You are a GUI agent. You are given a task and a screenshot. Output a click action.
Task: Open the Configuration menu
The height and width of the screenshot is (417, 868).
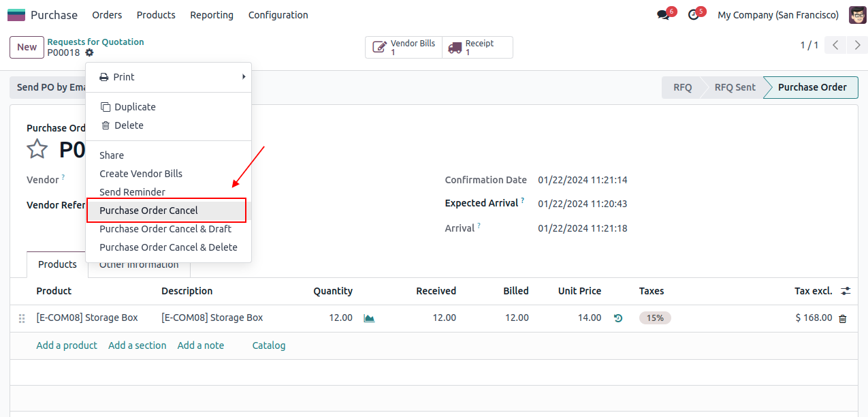click(278, 15)
